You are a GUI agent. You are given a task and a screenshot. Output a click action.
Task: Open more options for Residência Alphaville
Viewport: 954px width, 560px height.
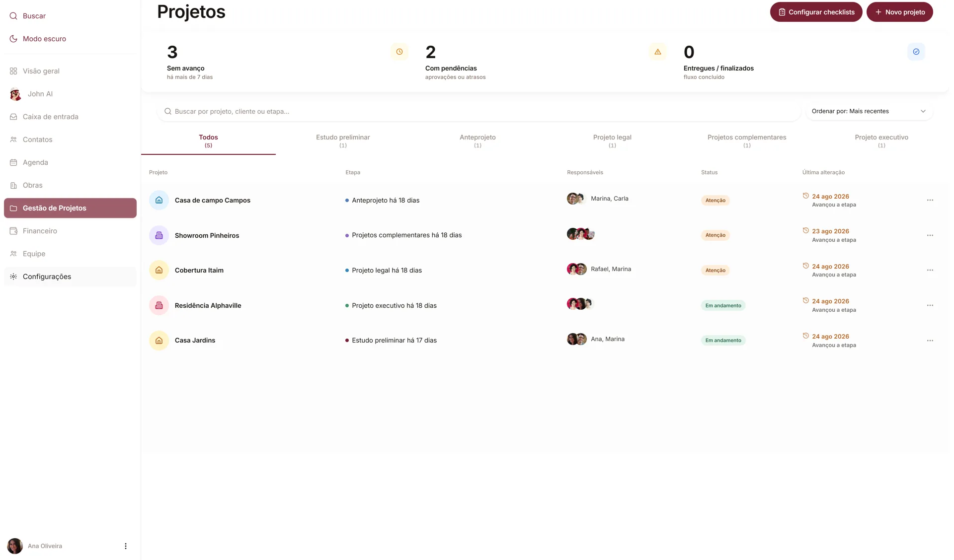pos(930,305)
